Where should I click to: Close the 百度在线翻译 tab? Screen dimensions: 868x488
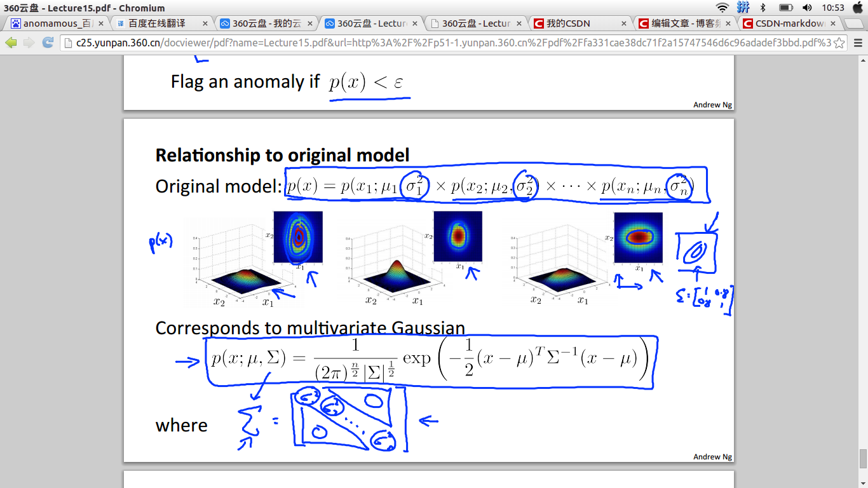[205, 24]
